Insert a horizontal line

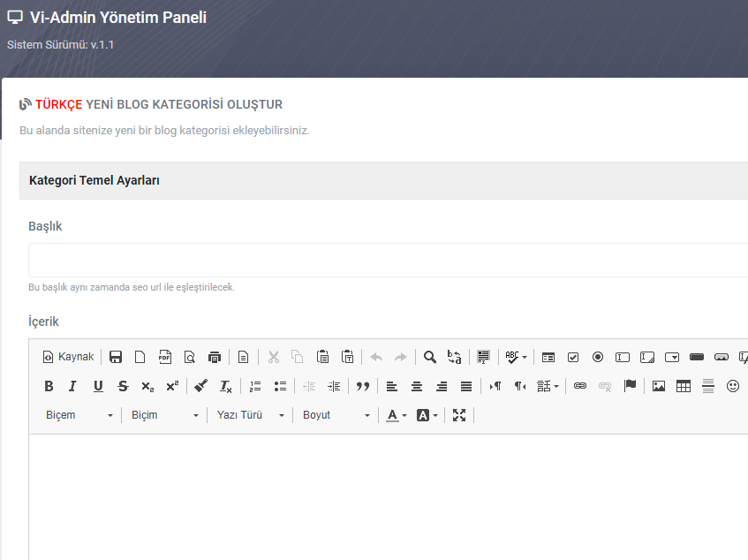[x=708, y=386]
